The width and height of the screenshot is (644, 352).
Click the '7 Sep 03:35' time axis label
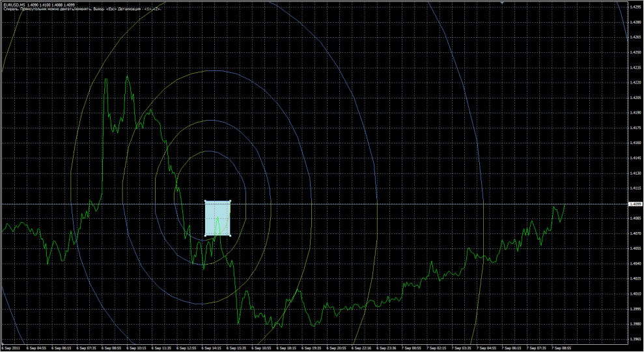coord(462,348)
